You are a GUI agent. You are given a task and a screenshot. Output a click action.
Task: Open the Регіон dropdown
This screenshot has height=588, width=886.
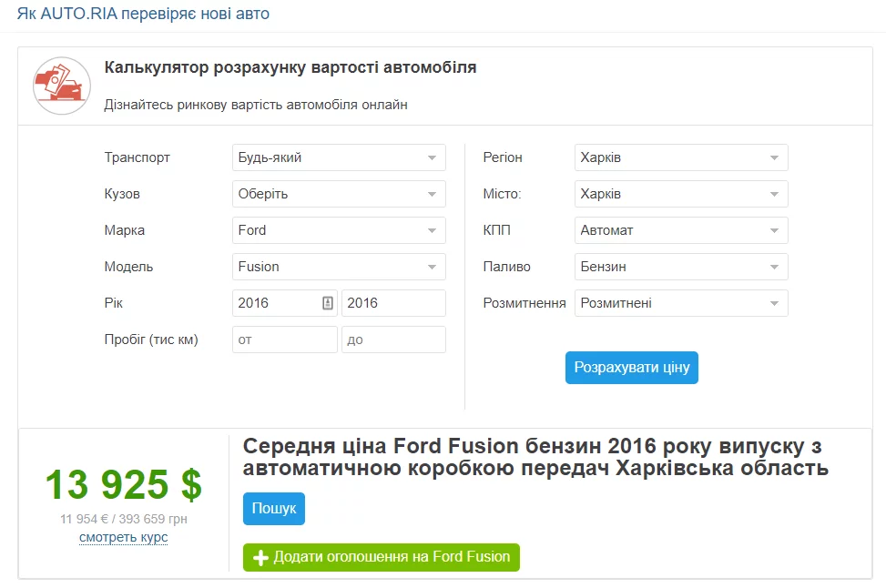pyautogui.click(x=681, y=157)
